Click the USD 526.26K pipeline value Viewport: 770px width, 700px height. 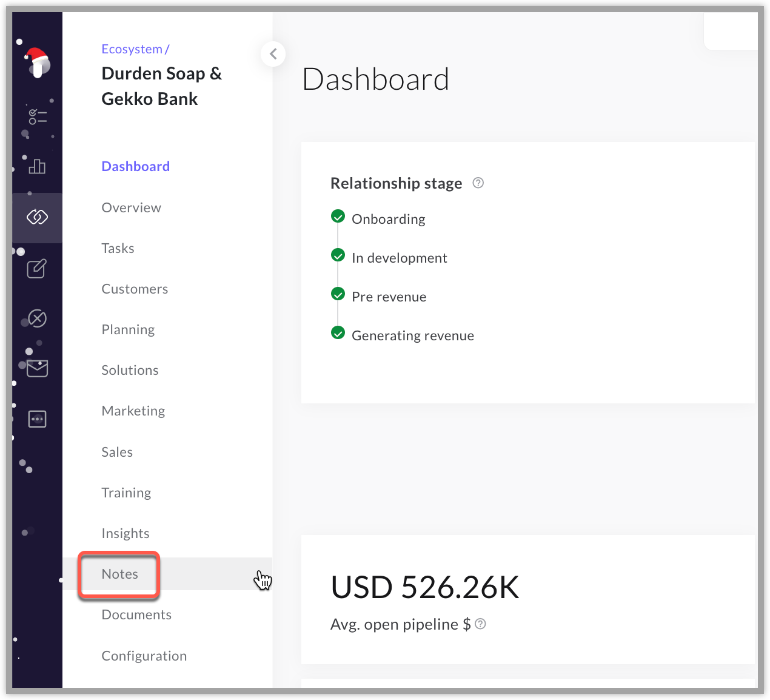click(424, 588)
